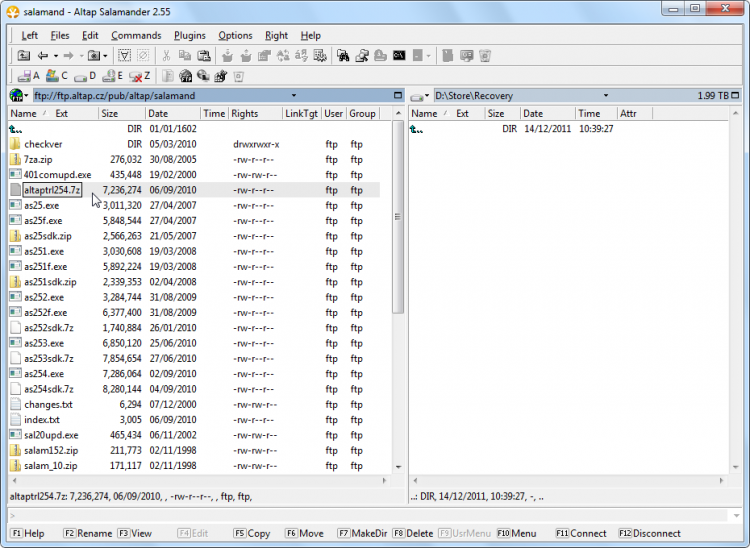The image size is (750, 548).
Task: Click F8 Delete button
Action: coord(412,533)
